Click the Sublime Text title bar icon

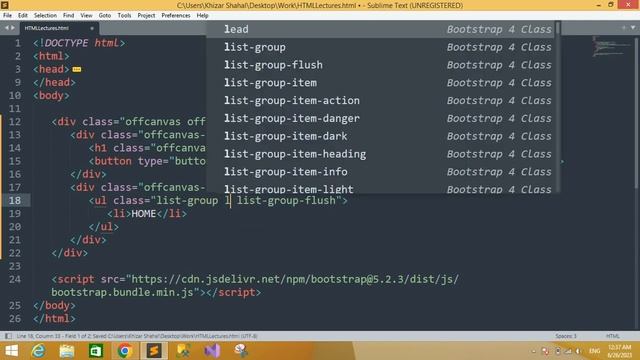pyautogui.click(x=4, y=5)
